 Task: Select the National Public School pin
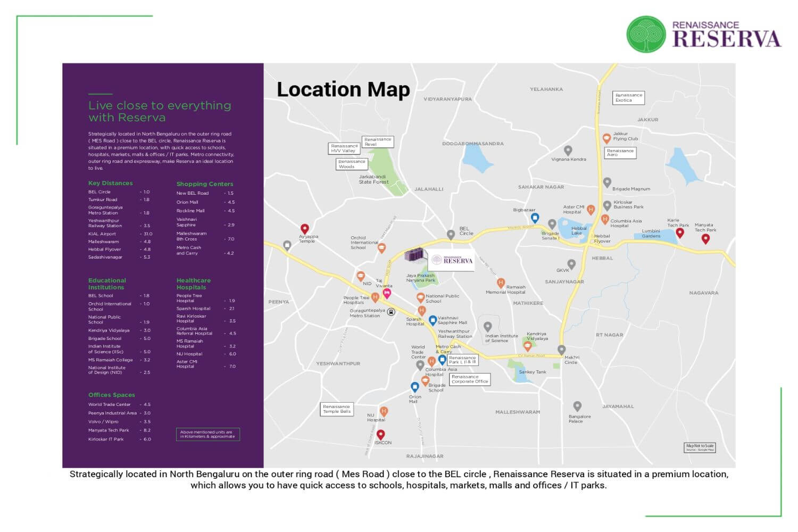pos(420,298)
